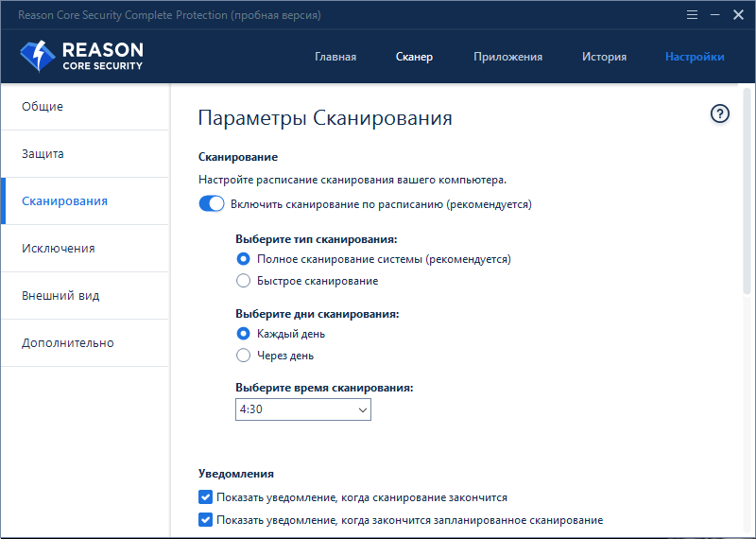This screenshot has height=539, width=756.
Task: Click the Выберите дни сканирования label
Action: 318,314
